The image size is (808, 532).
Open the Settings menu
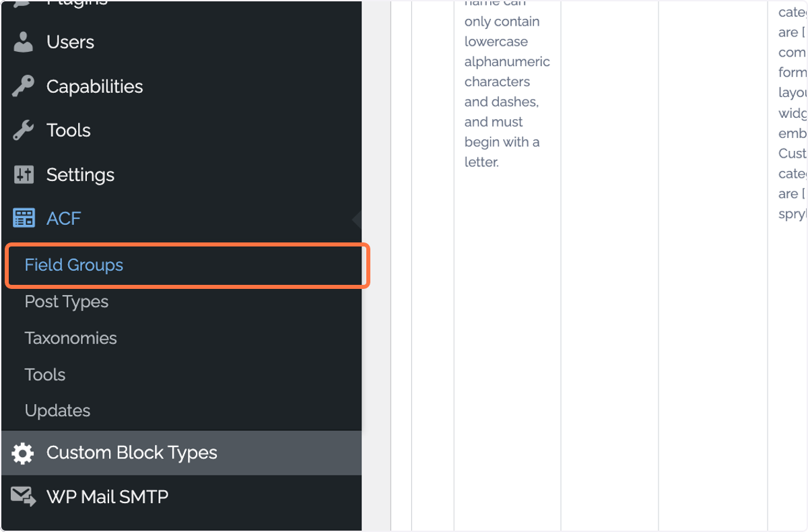80,174
